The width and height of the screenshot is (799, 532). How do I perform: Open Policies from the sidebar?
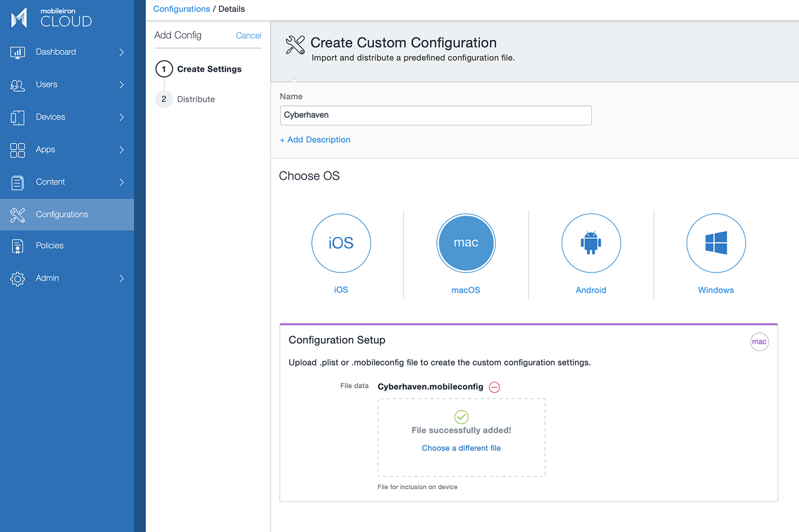click(50, 246)
